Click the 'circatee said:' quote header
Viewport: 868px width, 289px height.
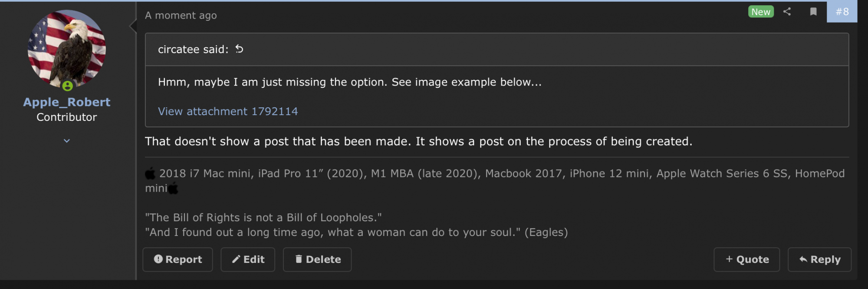coord(193,50)
